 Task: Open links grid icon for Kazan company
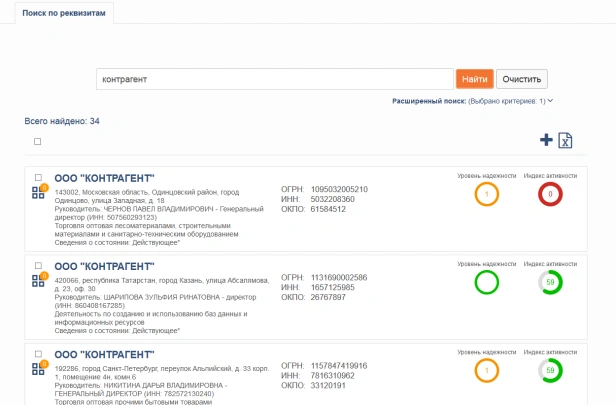(38, 281)
